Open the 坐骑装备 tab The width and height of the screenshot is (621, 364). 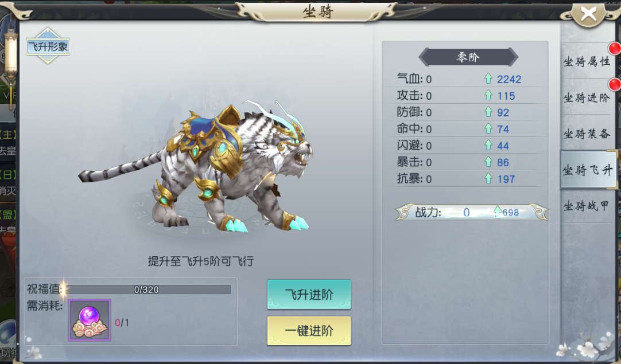tap(587, 134)
